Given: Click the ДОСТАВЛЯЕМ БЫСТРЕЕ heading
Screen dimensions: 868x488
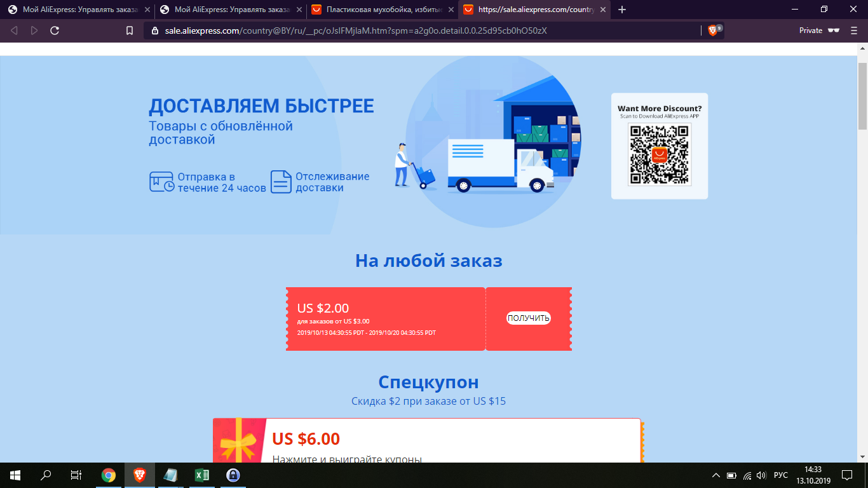Looking at the screenshot, I should [261, 105].
